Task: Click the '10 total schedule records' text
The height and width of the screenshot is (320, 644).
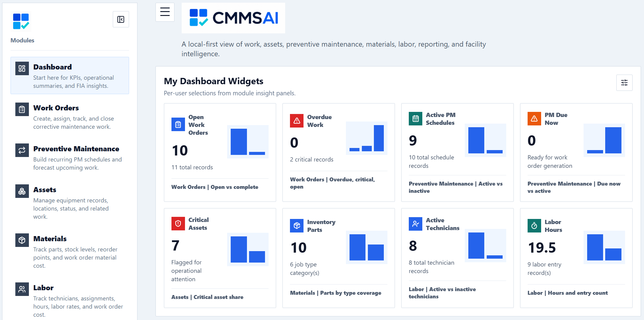Action: click(431, 162)
